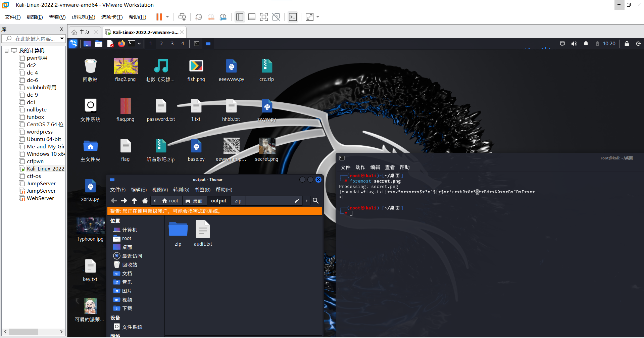The height and width of the screenshot is (338, 644).
Task: Enter full screen mode in VMware
Action: (x=264, y=17)
